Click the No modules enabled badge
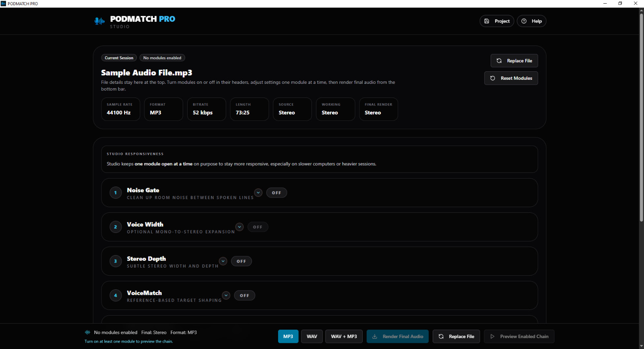644x349 pixels. (x=162, y=58)
